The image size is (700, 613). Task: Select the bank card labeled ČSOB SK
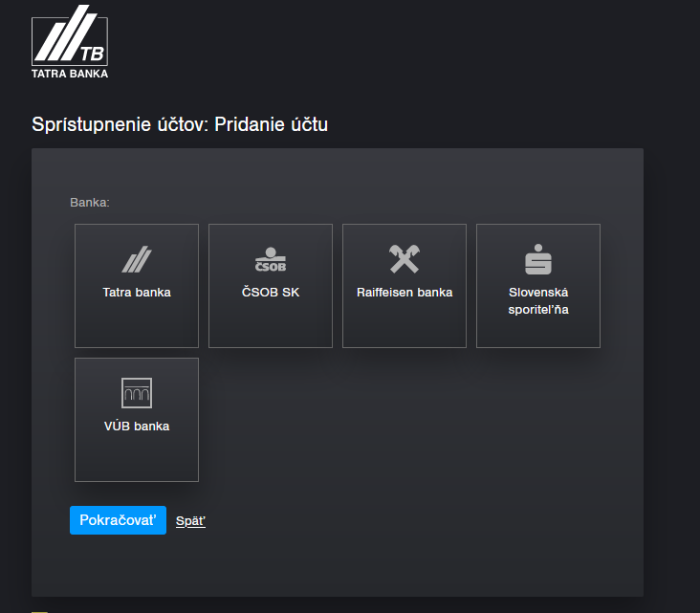(x=271, y=286)
